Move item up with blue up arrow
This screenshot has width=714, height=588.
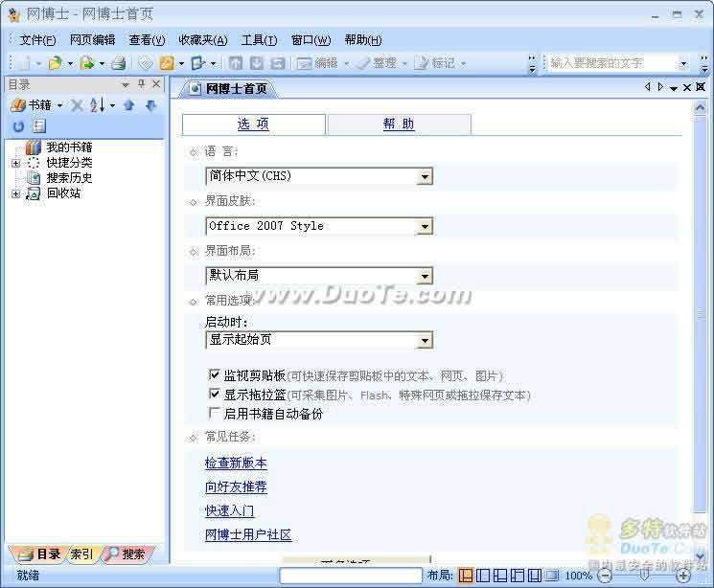[129, 105]
